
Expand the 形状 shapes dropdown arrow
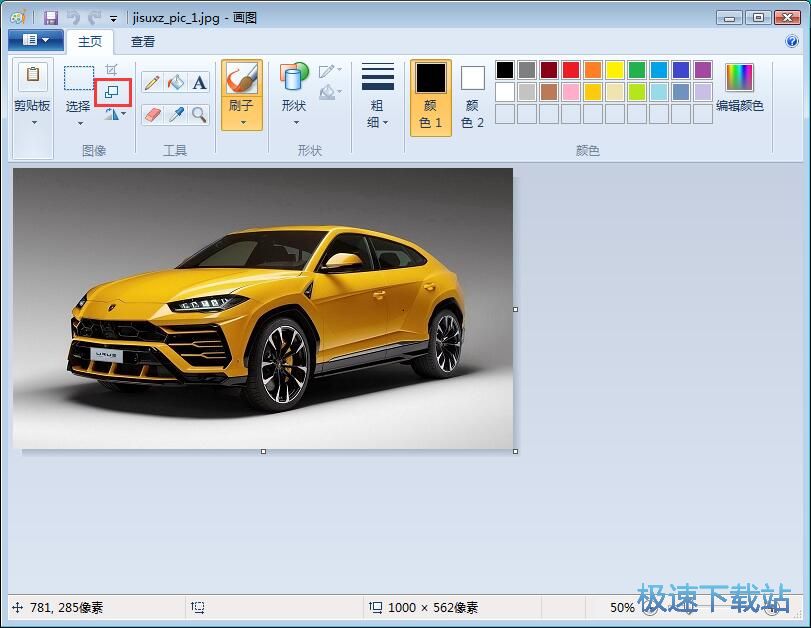296,123
